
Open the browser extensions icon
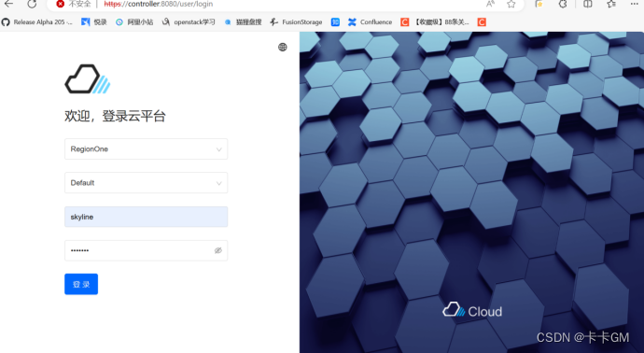563,4
